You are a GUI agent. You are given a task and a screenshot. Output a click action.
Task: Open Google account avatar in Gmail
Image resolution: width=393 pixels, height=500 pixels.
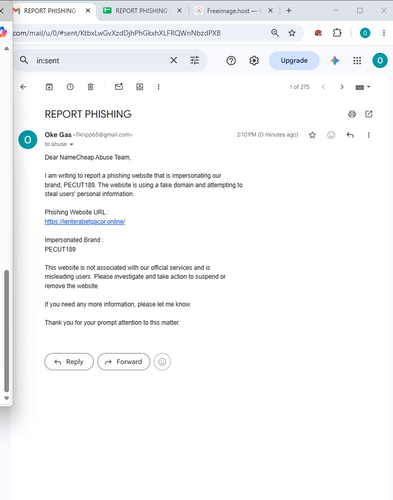click(x=380, y=61)
